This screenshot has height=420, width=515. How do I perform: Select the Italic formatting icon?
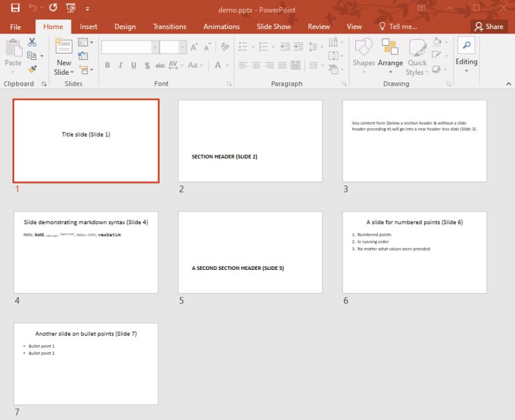tap(120, 64)
